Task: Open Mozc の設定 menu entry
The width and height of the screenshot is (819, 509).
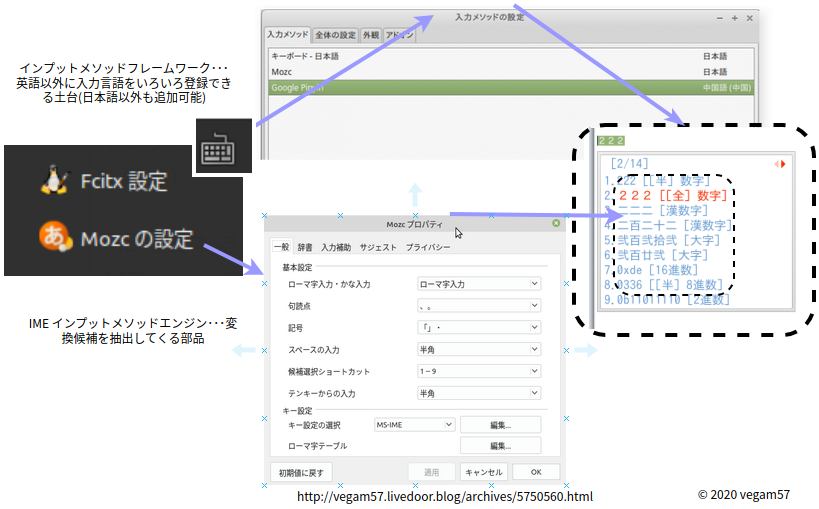Action: [x=137, y=239]
